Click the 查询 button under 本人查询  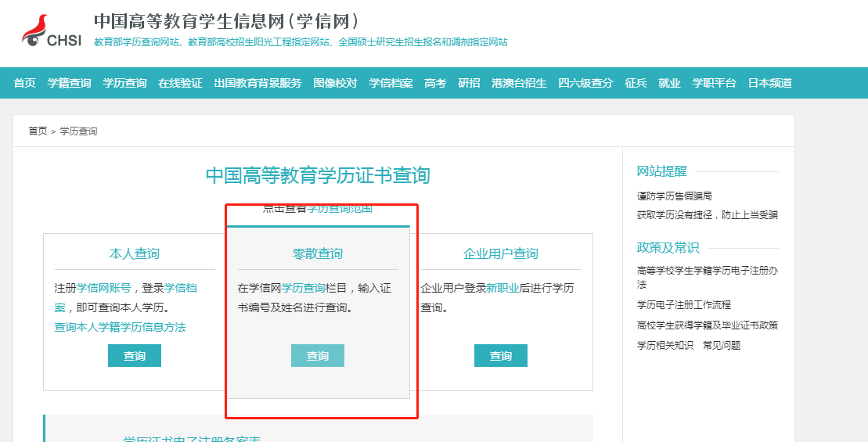135,356
